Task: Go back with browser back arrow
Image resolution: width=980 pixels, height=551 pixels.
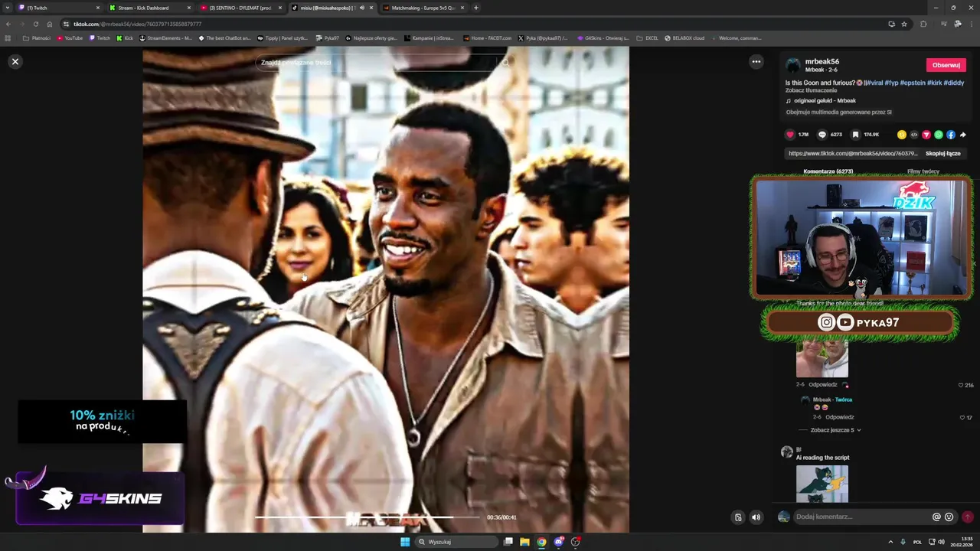Action: tap(8, 24)
